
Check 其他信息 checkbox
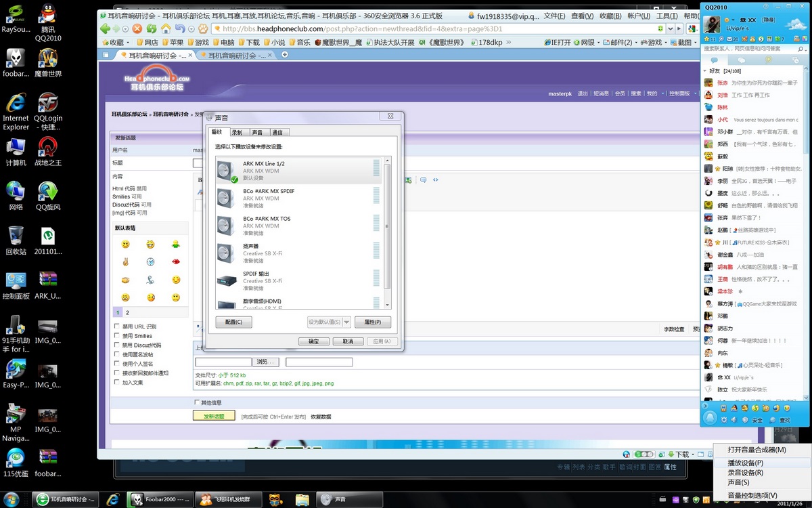coord(197,402)
